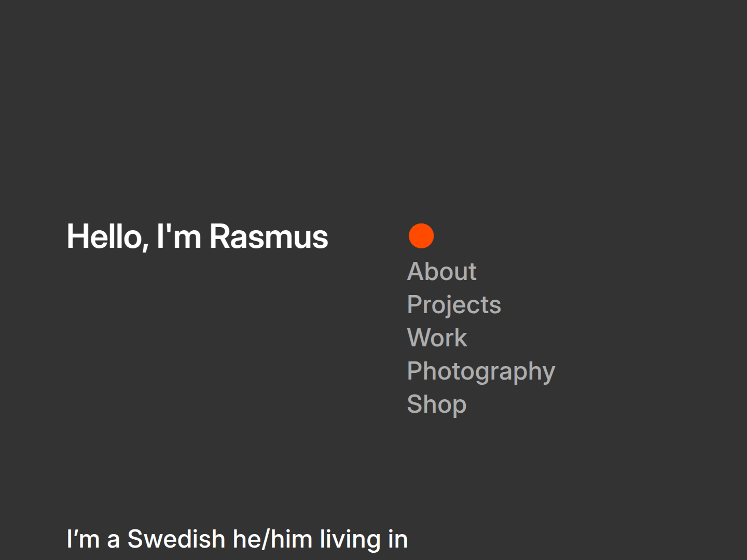Click the word "Hello," in the heading
Viewport: 747px width, 560px height.
(x=107, y=236)
